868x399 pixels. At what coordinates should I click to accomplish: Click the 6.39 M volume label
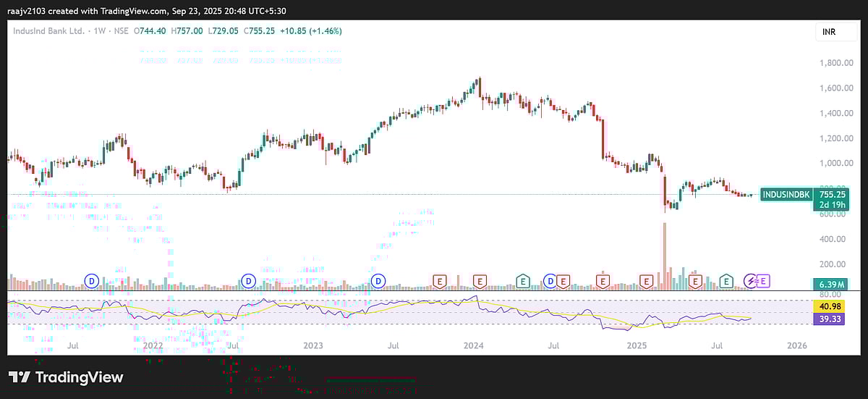click(x=830, y=283)
